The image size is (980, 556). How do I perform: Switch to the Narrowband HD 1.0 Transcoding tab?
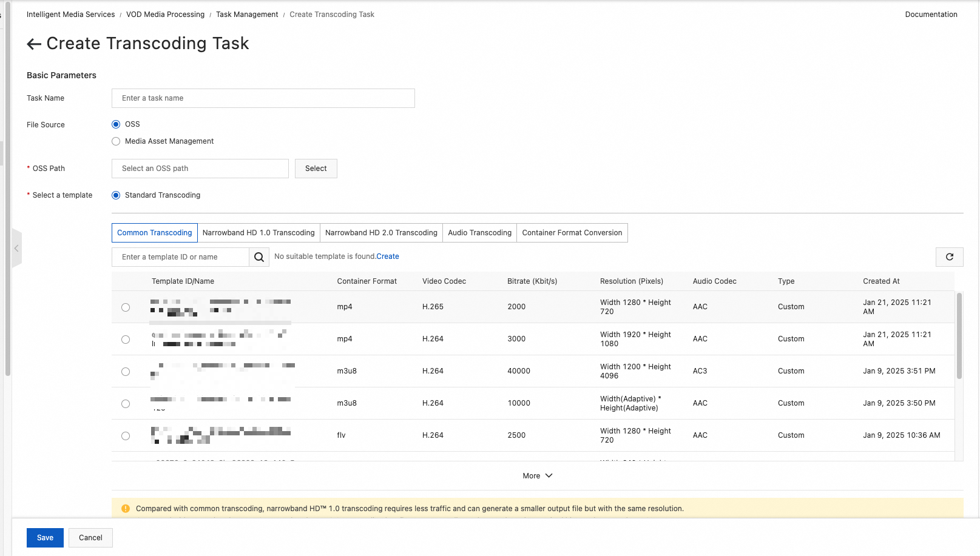click(259, 232)
